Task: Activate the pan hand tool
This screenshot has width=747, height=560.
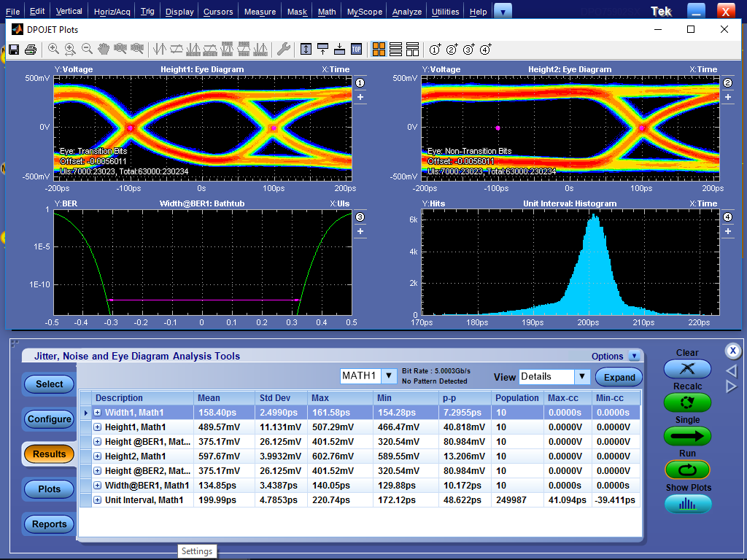Action: (104, 49)
